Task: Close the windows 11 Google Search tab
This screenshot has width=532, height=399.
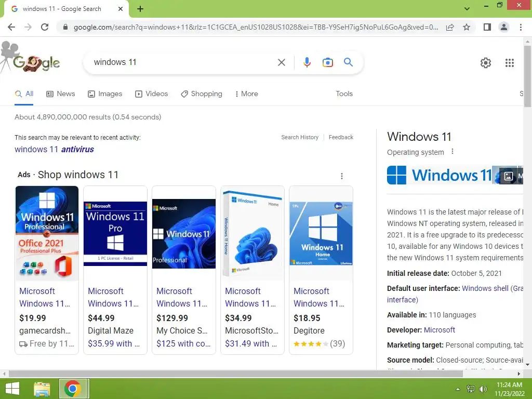Action: point(121,9)
